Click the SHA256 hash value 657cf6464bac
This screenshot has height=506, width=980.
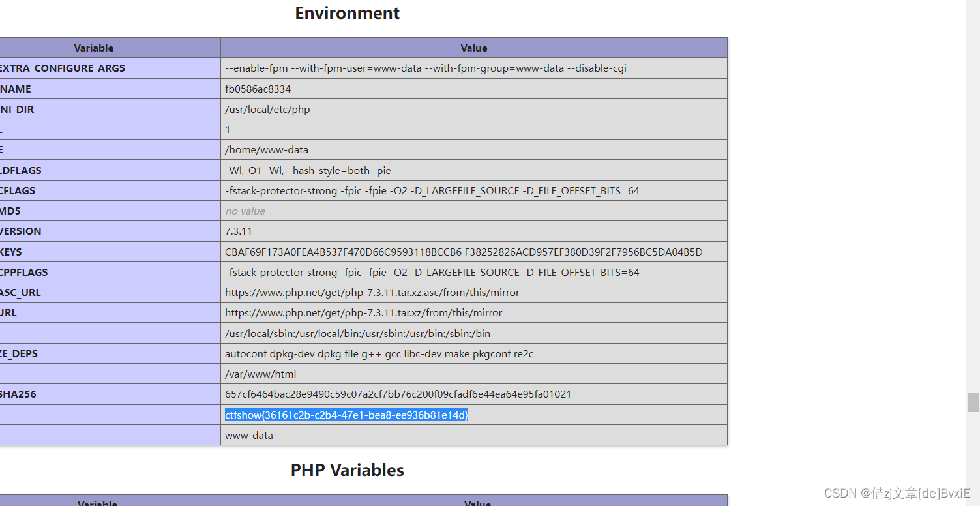click(x=398, y=394)
